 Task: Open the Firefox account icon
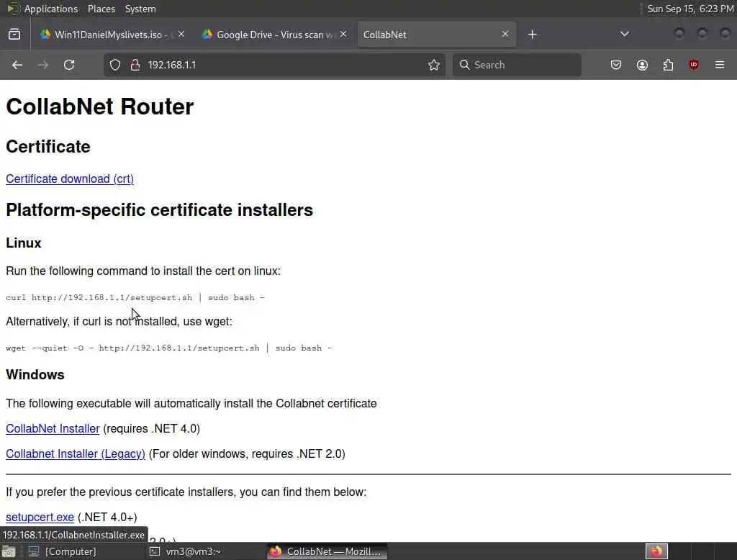click(642, 65)
